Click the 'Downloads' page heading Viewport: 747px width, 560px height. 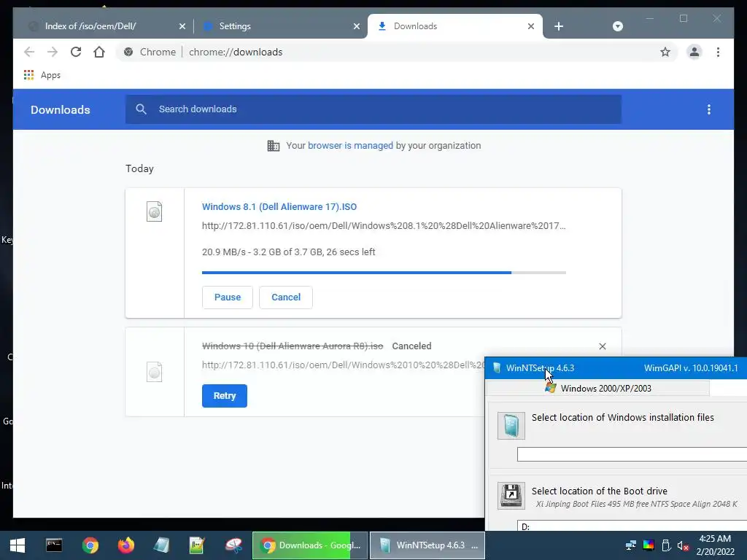pyautogui.click(x=61, y=109)
